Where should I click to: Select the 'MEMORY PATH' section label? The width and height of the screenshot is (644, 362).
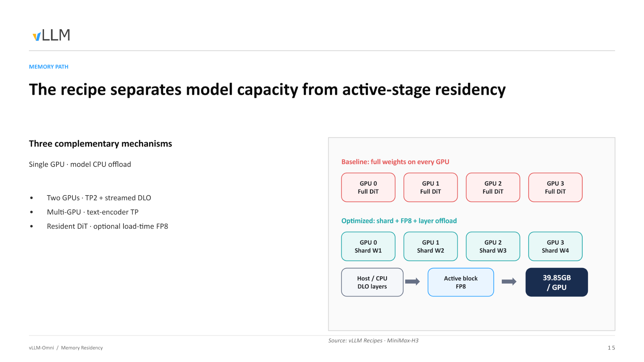pos(49,67)
